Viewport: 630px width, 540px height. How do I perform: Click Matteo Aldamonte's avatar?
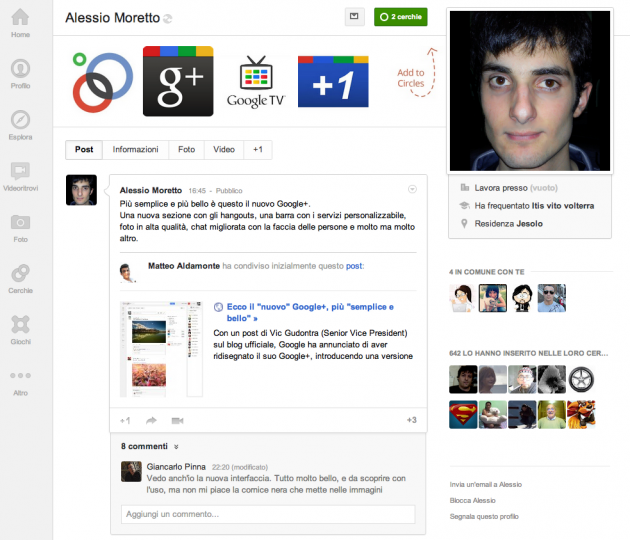click(x=127, y=273)
